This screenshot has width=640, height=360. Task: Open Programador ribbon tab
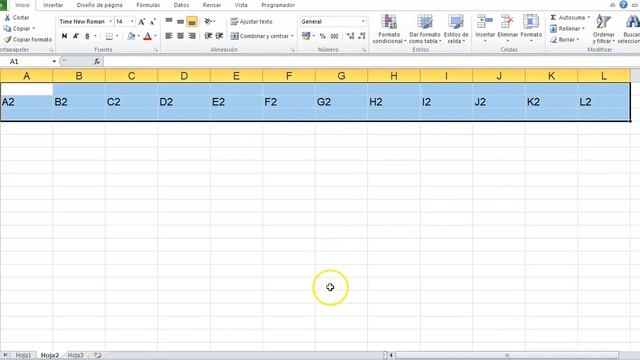(x=278, y=5)
